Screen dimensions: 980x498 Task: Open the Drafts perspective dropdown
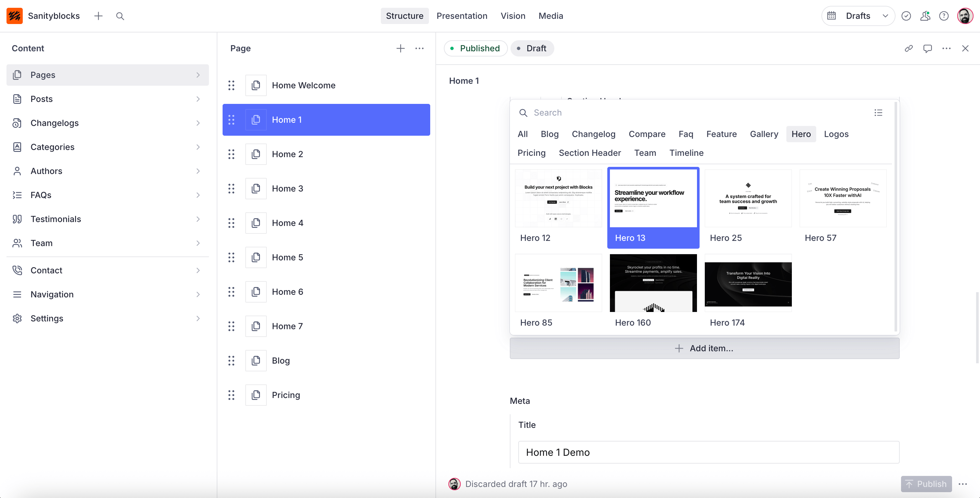(858, 16)
